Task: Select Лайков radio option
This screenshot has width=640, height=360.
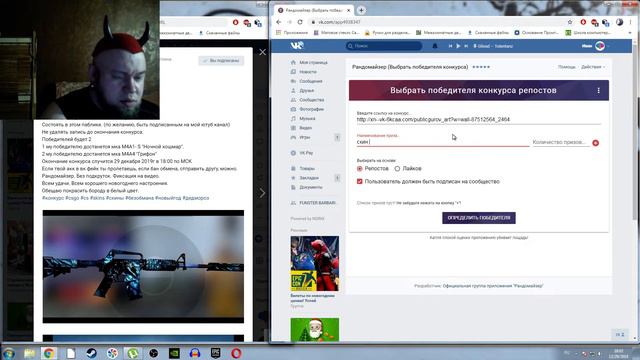Action: click(x=397, y=169)
